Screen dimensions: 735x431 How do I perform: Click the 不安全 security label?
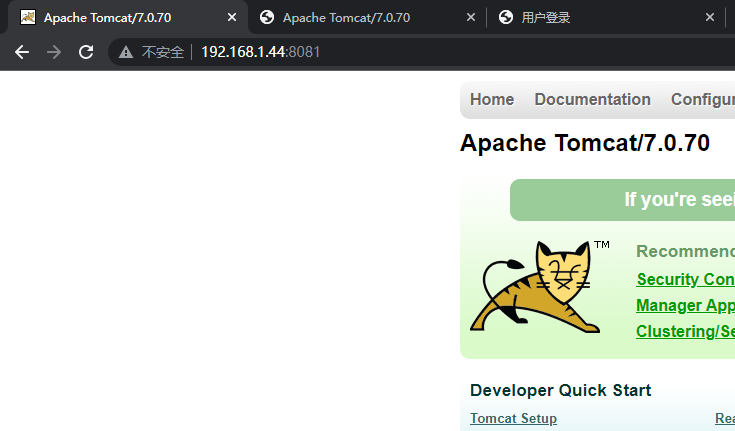163,52
